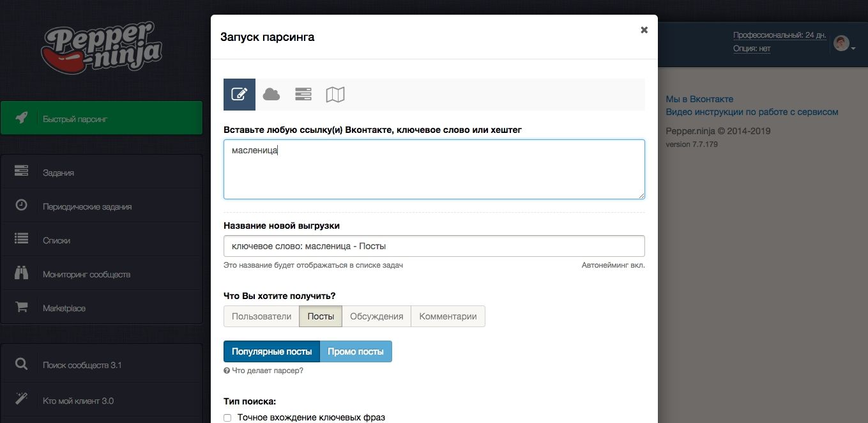Open the task list tab icon in the modal
The width and height of the screenshot is (868, 423).
(x=303, y=95)
